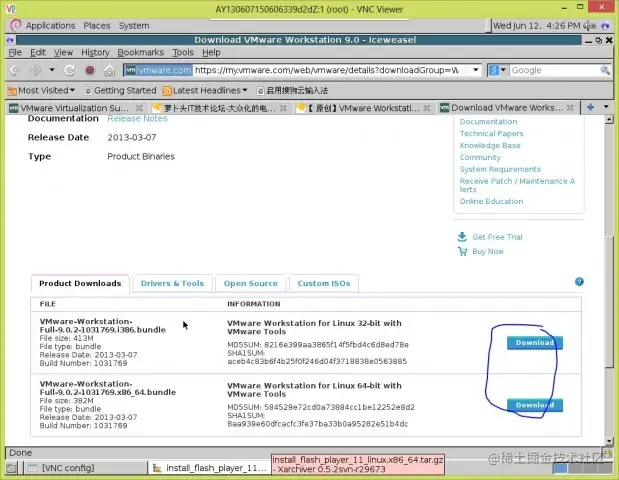Select the Product Downloads tab
The image size is (619, 480).
[x=80, y=283]
